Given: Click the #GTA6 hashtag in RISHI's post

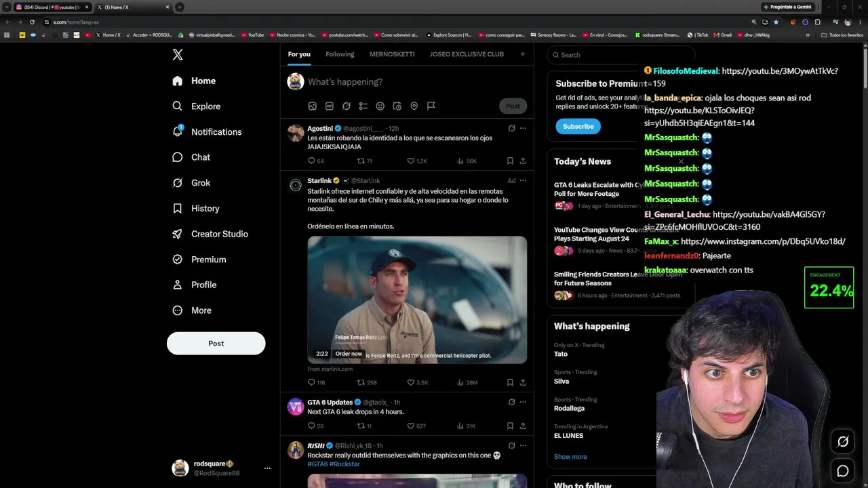Looking at the screenshot, I should pyautogui.click(x=317, y=464).
